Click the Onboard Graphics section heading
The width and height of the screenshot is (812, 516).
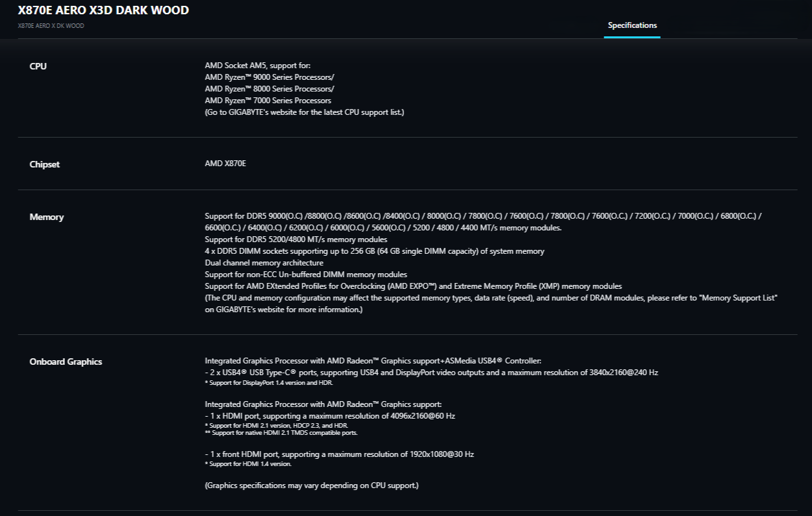66,362
